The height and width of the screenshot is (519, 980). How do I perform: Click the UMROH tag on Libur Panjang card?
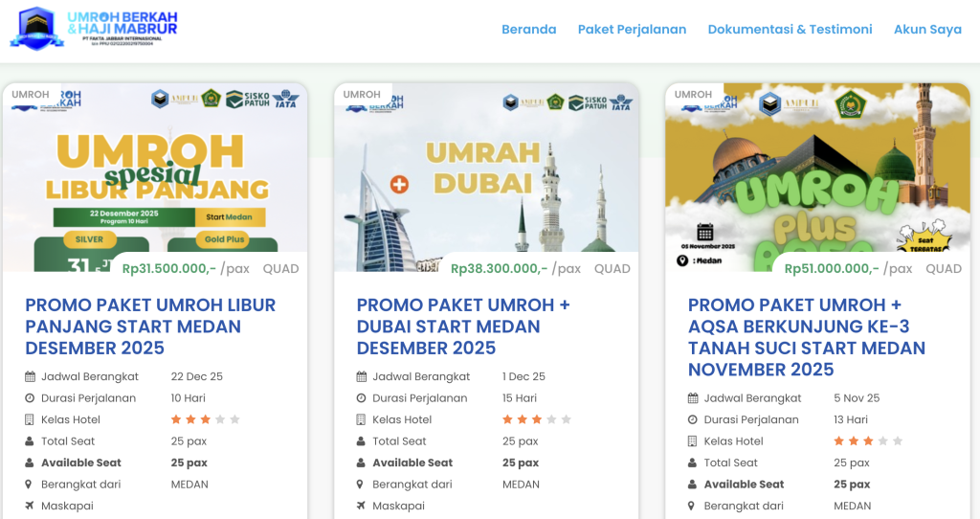coord(31,95)
